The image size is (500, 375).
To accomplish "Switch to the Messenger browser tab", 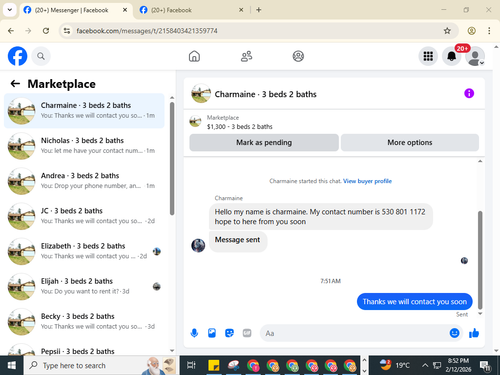I will click(x=71, y=10).
